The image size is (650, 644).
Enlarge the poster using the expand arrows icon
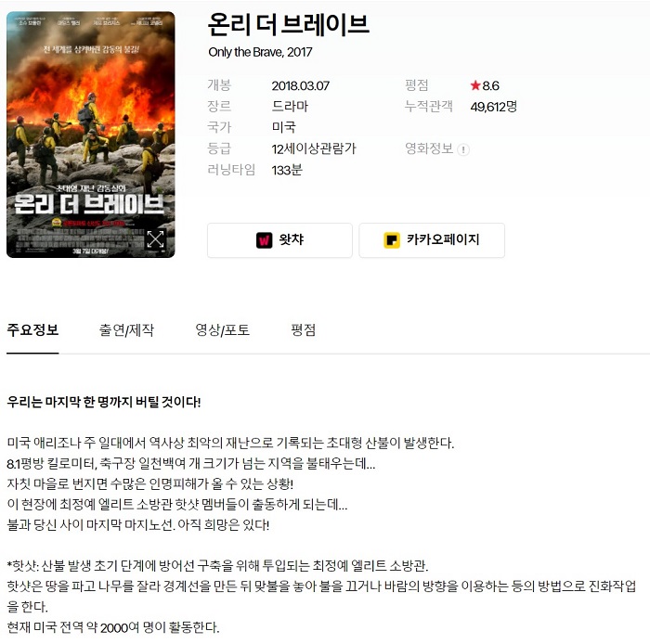coord(155,239)
